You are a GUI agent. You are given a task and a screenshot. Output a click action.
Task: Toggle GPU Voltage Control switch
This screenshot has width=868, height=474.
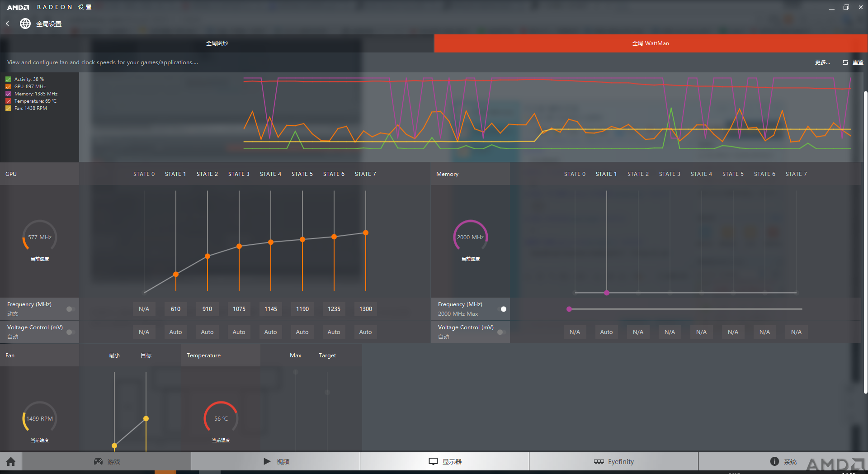click(x=70, y=332)
